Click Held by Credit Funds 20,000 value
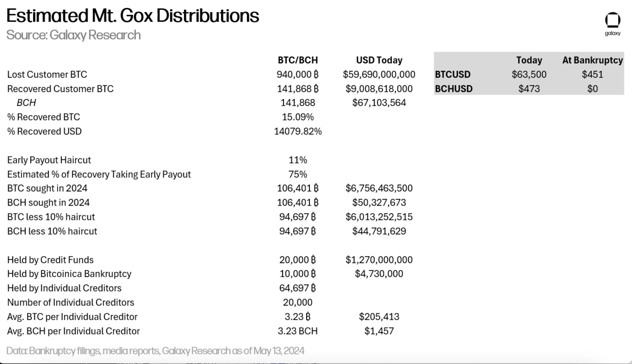This screenshot has height=364, width=632. coord(298,260)
